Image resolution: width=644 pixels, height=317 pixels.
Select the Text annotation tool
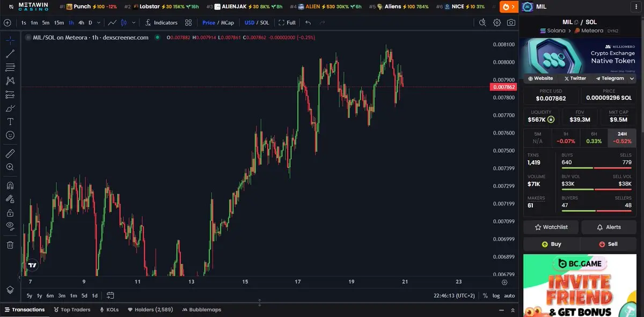pos(10,122)
